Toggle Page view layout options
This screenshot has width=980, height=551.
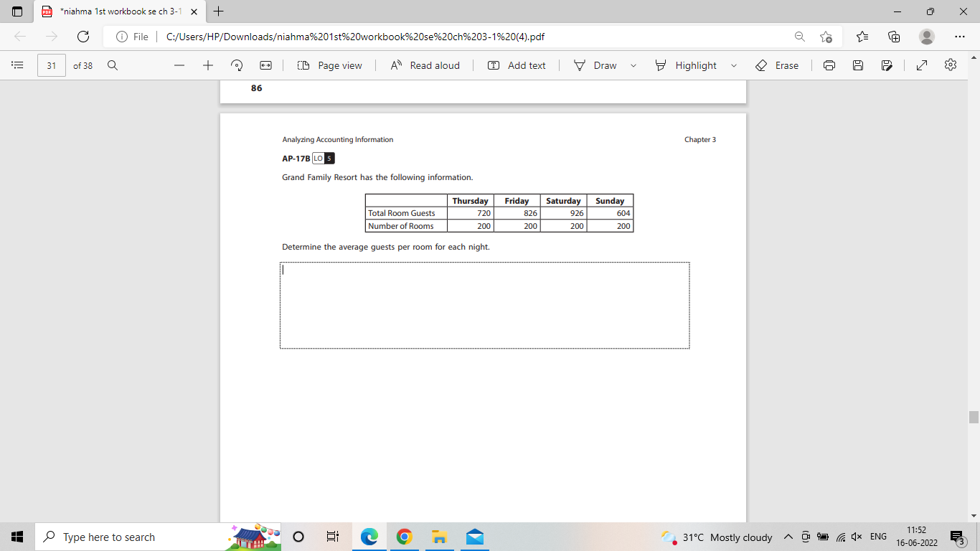(329, 65)
